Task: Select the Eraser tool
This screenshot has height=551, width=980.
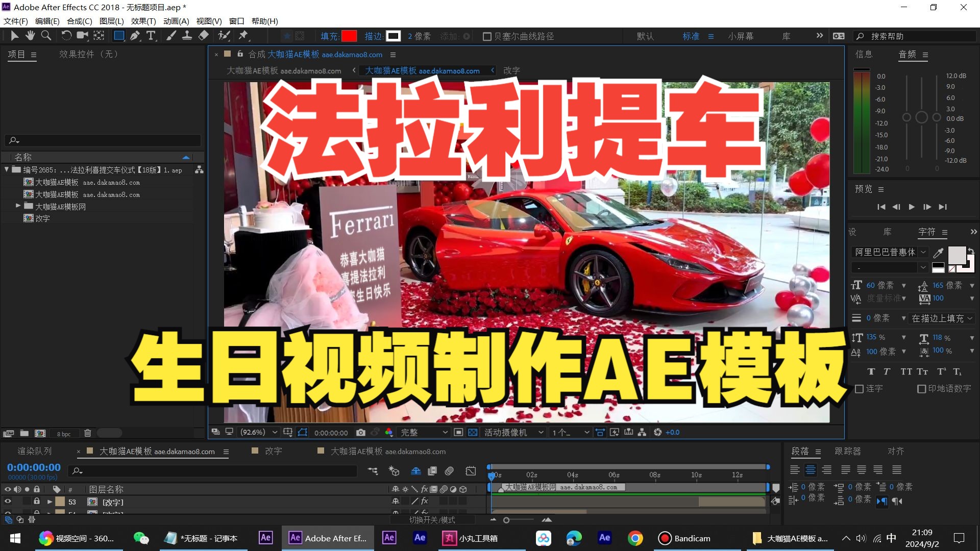Action: (x=203, y=36)
